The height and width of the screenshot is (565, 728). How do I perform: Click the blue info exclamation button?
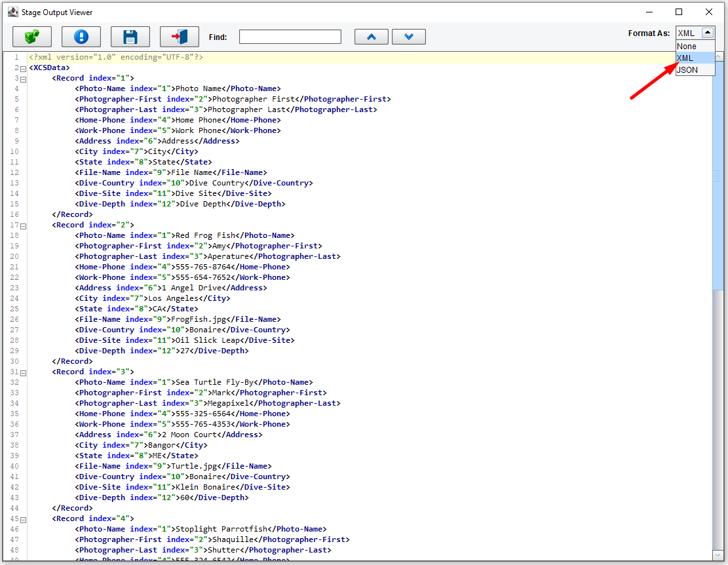81,37
